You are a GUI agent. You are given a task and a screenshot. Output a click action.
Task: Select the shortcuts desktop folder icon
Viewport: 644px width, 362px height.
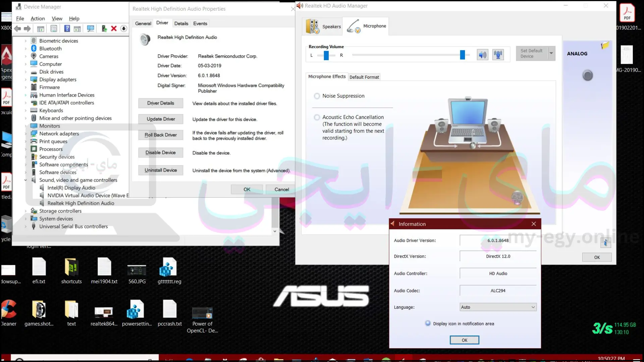click(x=71, y=271)
